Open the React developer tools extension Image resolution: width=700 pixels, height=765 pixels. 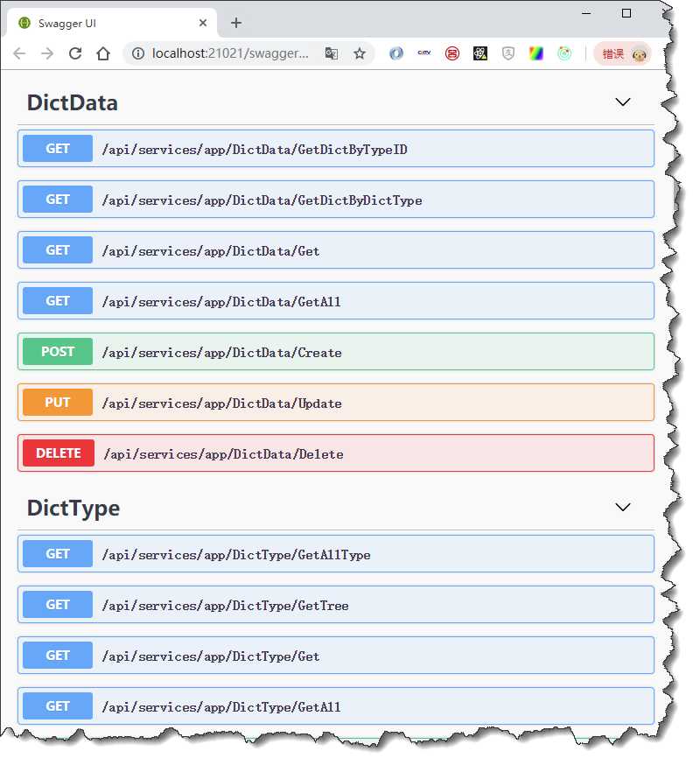(480, 53)
